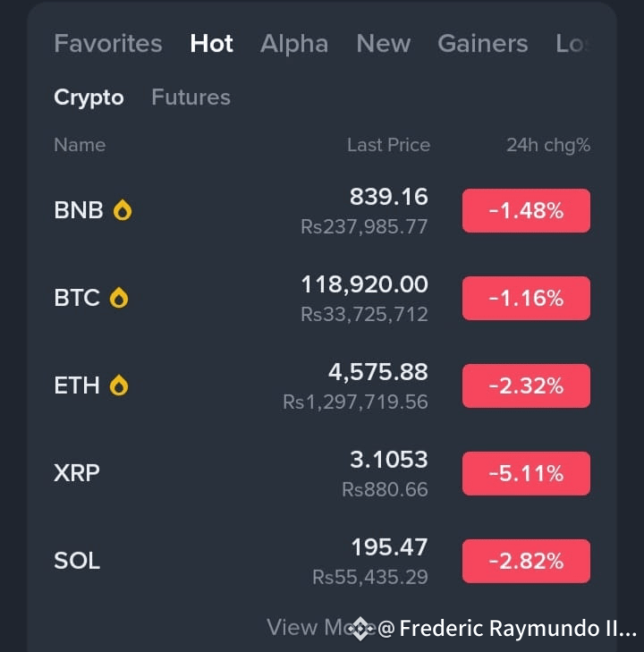
Task: Sort by the 24h chg% column header
Action: [548, 145]
